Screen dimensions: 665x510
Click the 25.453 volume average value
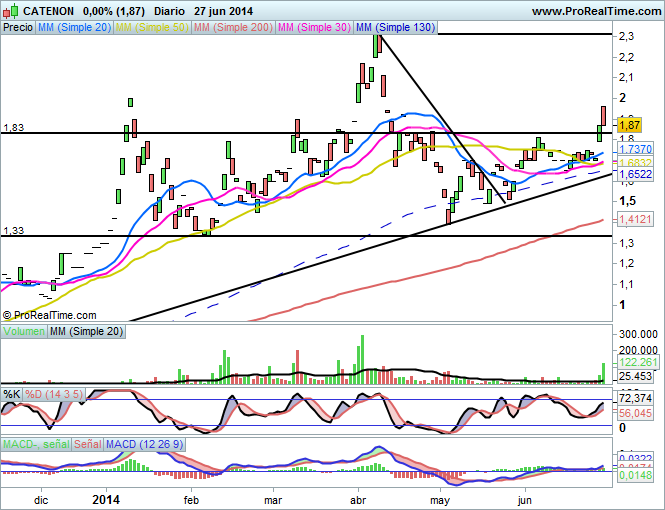coord(635,376)
